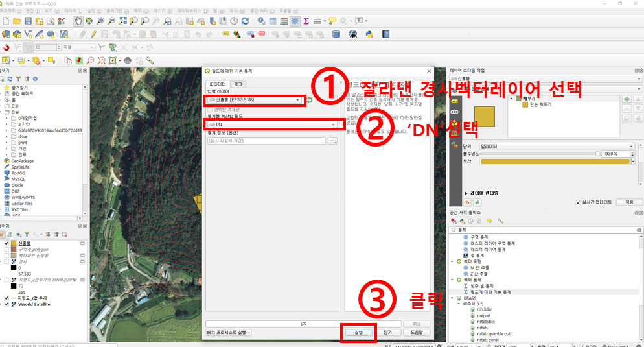This screenshot has height=347, width=644.
Task: Open the 입력 레이어 input layer dropdown
Action: click(x=255, y=100)
